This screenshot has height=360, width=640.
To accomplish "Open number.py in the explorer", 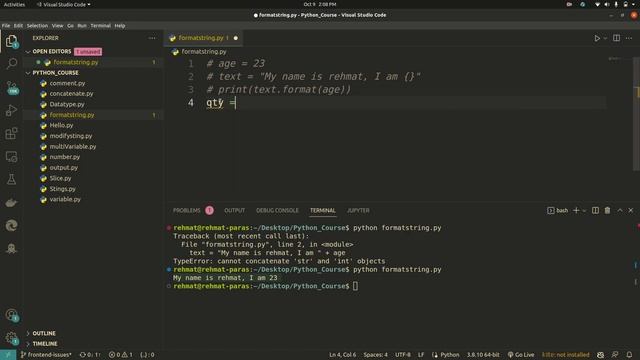I will point(64,157).
